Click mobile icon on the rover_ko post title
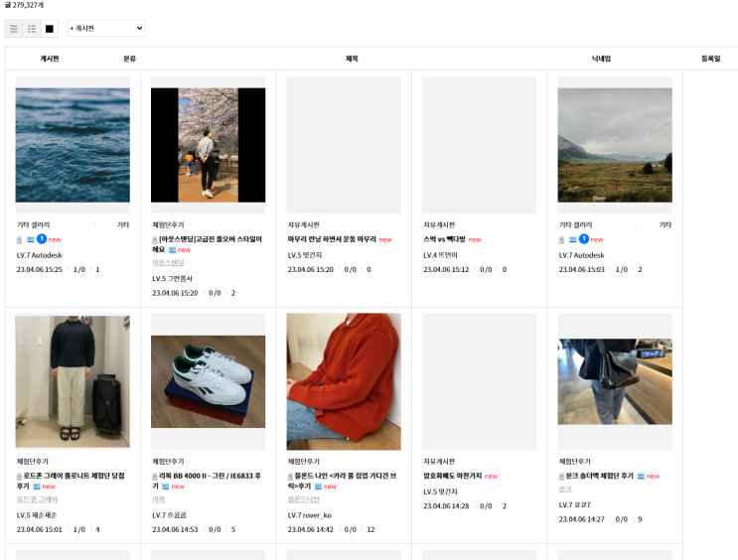This screenshot has height=560, width=738. coord(290,477)
